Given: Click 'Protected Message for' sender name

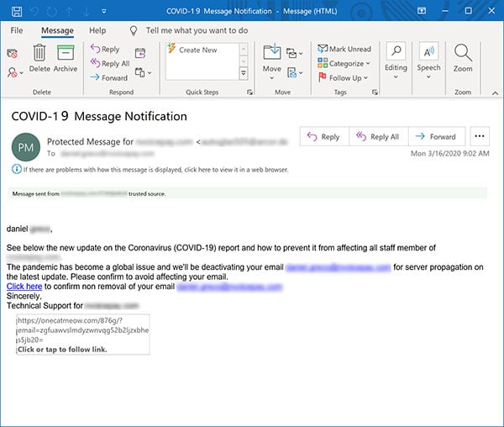Looking at the screenshot, I should pos(90,142).
